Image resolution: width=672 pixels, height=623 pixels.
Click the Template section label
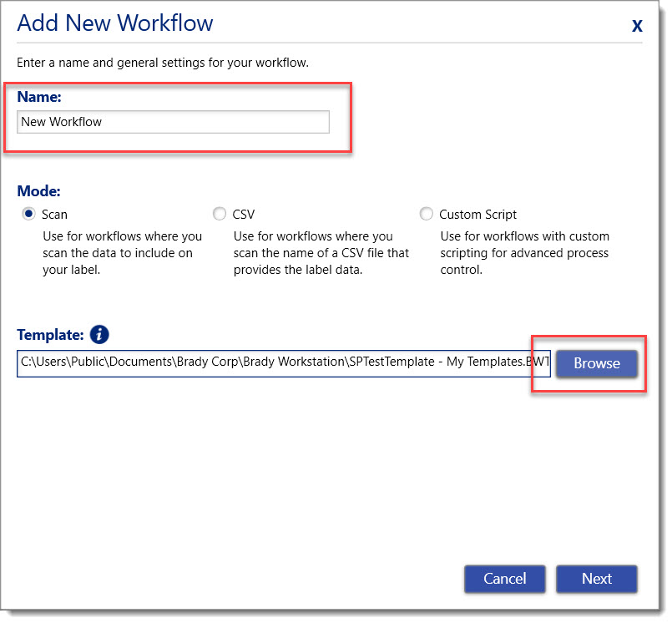click(53, 334)
